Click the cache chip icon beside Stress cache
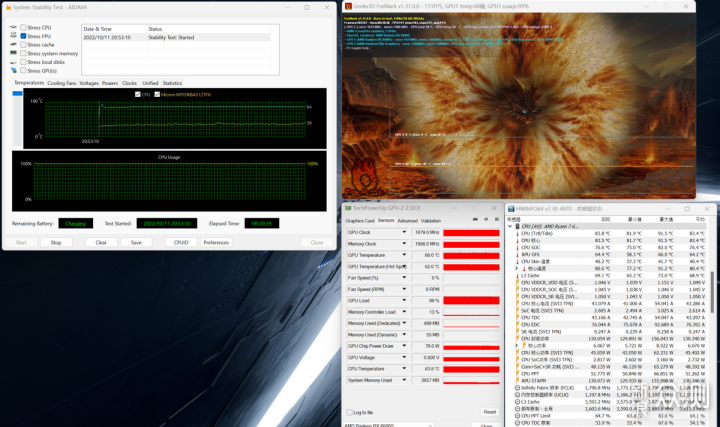Image resolution: width=720 pixels, height=427 pixels. click(14, 45)
